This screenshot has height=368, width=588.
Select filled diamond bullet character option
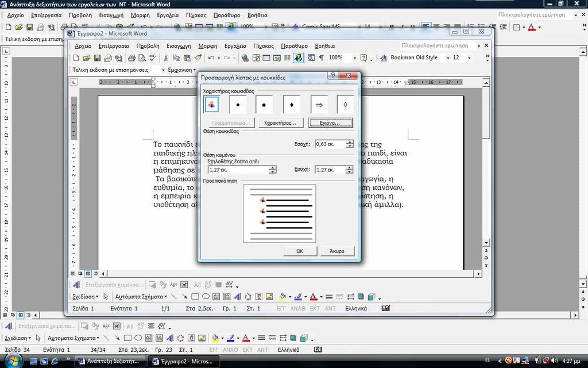click(292, 105)
